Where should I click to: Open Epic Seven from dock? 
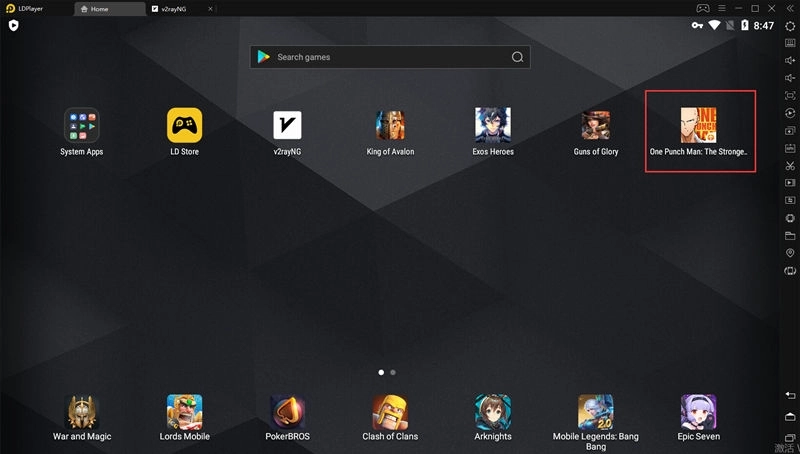tap(698, 412)
